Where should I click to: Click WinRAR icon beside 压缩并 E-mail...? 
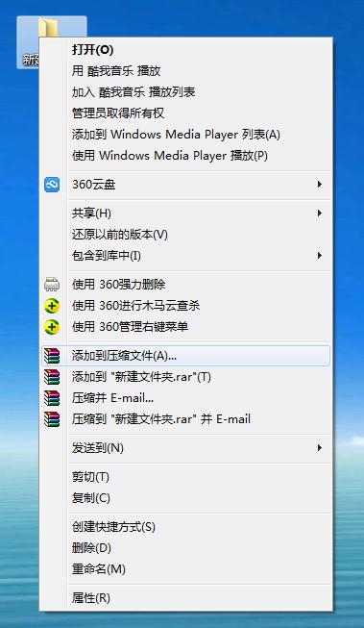point(52,398)
